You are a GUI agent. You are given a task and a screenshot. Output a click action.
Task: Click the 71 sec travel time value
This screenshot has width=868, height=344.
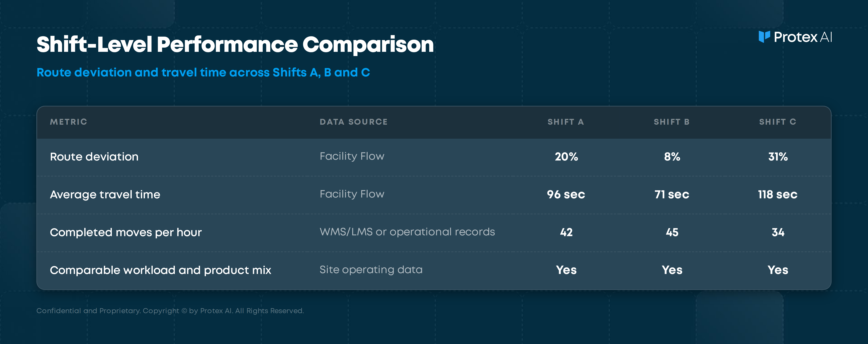pos(672,195)
